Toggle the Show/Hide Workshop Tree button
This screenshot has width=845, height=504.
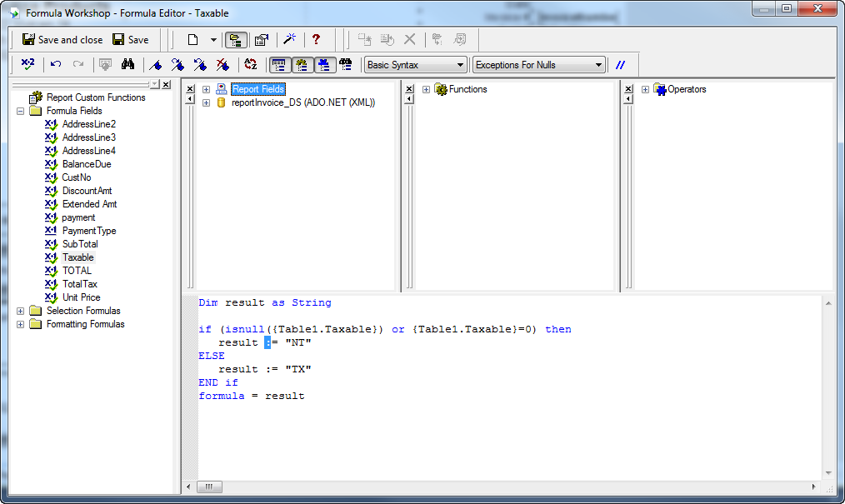coord(236,40)
